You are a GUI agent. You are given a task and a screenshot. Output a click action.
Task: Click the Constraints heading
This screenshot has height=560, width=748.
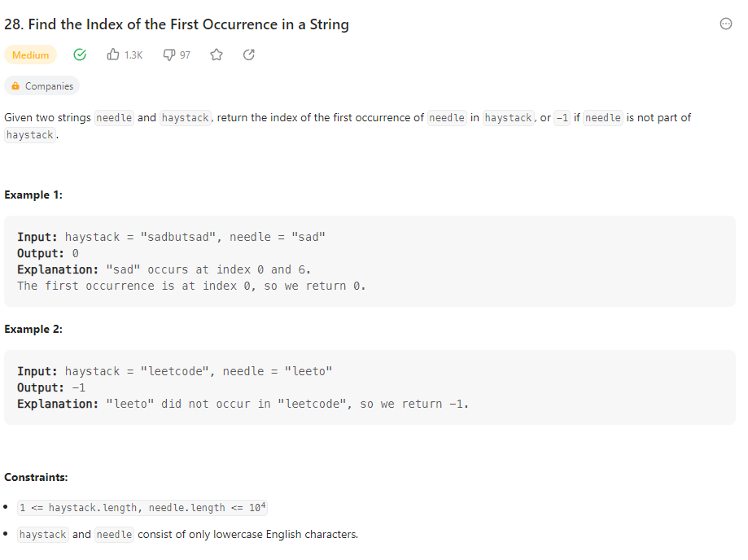coord(37,478)
